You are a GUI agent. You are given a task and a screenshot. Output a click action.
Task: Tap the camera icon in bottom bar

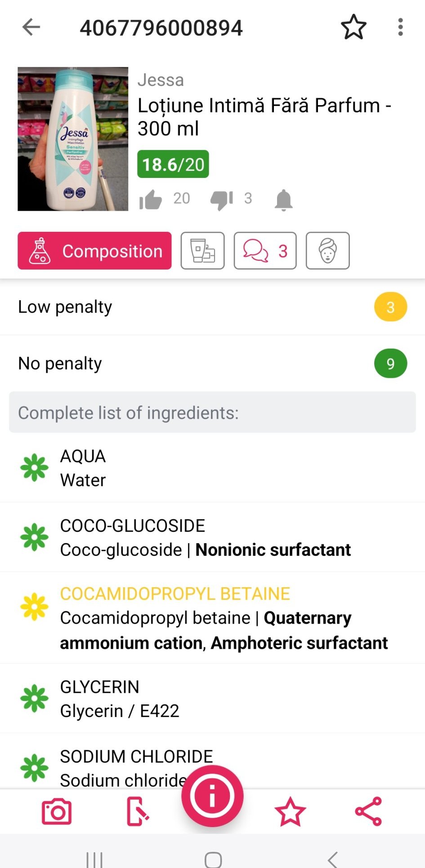click(57, 812)
